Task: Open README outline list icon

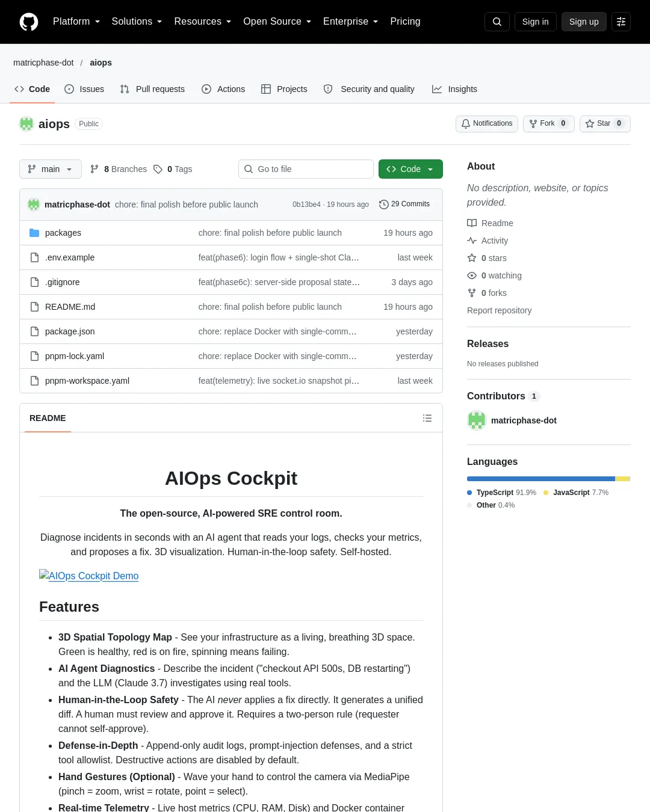Action: click(427, 418)
